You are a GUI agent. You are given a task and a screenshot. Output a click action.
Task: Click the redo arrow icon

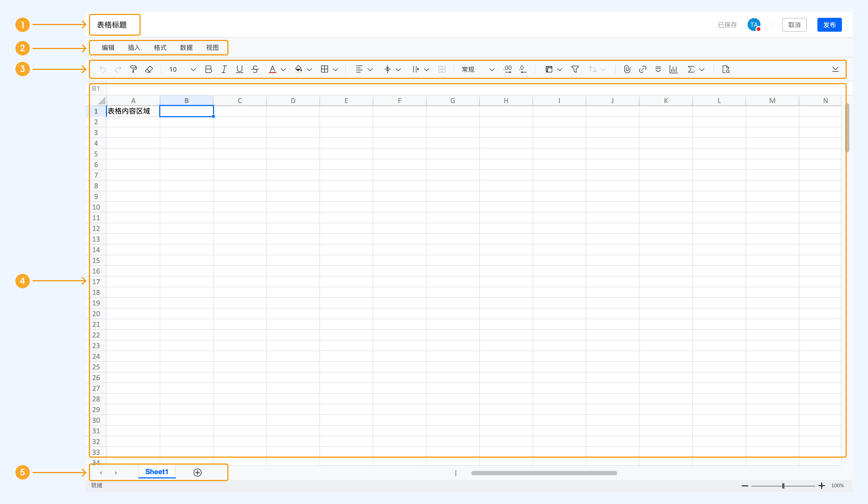point(118,69)
